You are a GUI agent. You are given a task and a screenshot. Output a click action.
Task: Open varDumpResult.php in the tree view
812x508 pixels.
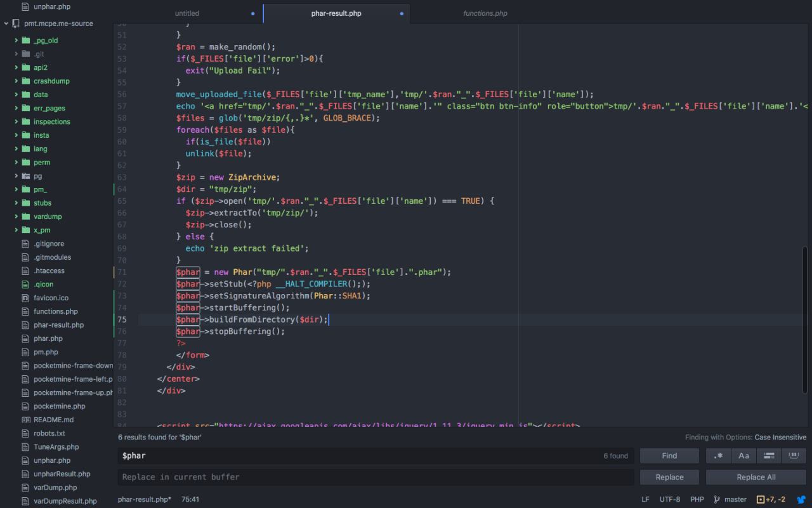(x=65, y=501)
